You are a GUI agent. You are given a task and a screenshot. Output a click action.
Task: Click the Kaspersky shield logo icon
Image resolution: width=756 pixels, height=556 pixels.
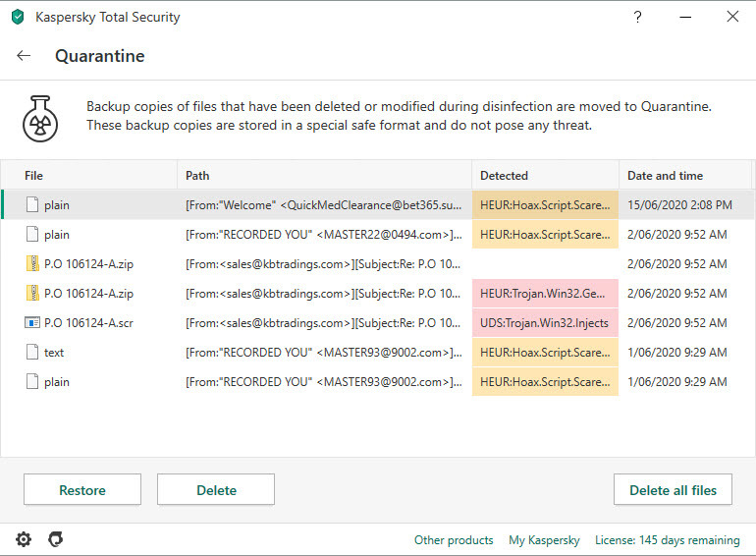(x=18, y=17)
